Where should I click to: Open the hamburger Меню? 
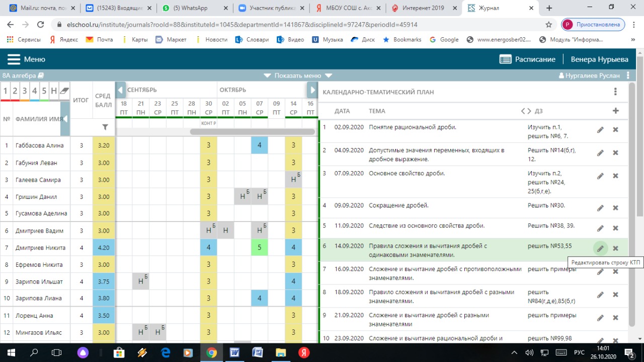pyautogui.click(x=26, y=59)
